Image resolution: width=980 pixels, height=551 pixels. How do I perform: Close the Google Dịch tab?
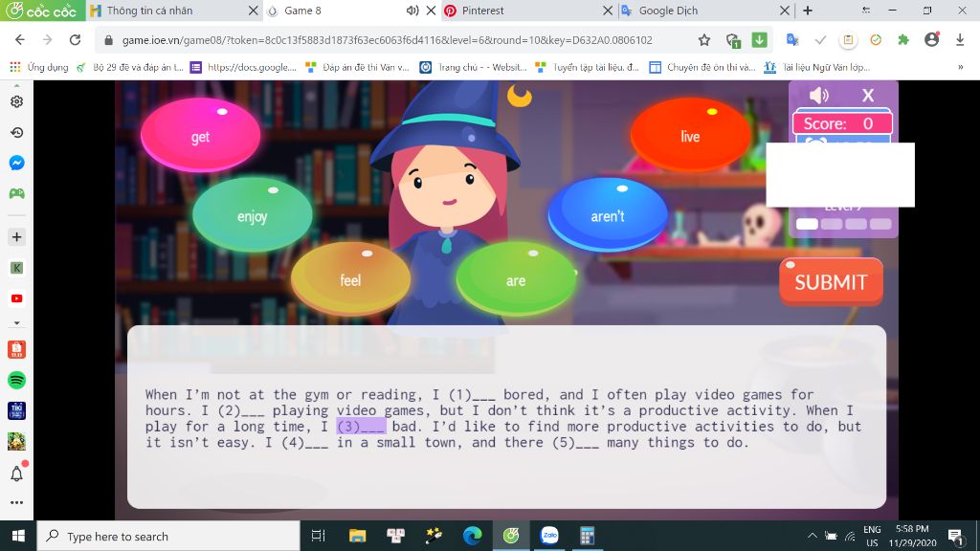(785, 11)
